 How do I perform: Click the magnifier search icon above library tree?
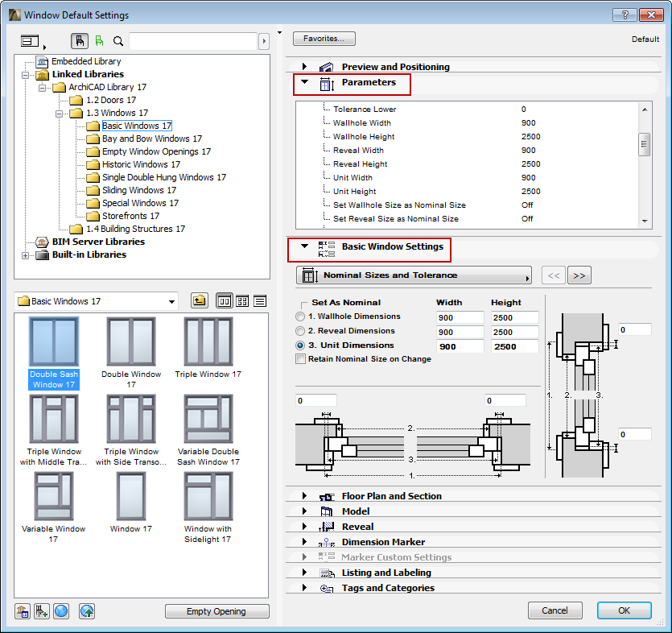pos(118,41)
